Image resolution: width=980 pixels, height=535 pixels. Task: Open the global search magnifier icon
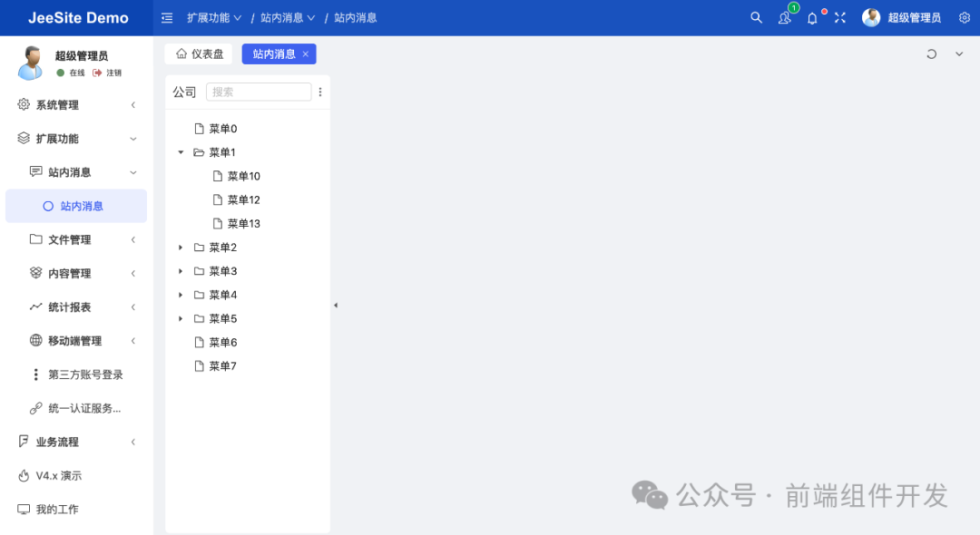[756, 17]
